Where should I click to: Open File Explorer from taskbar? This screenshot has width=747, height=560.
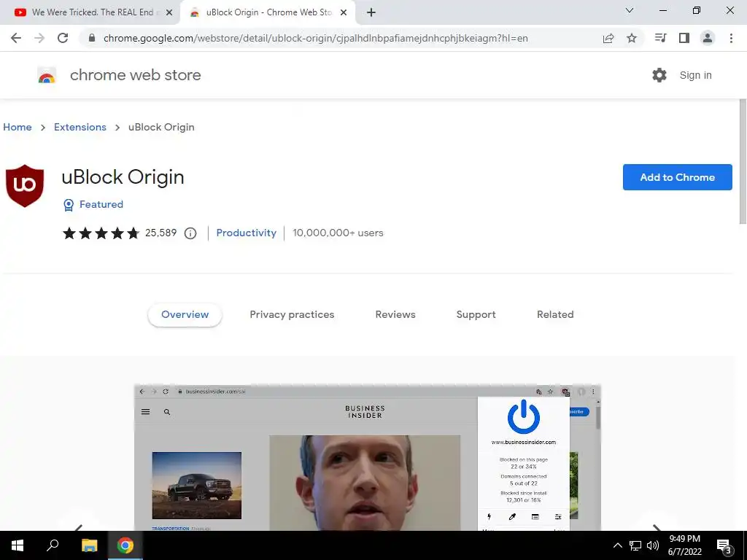pyautogui.click(x=89, y=545)
